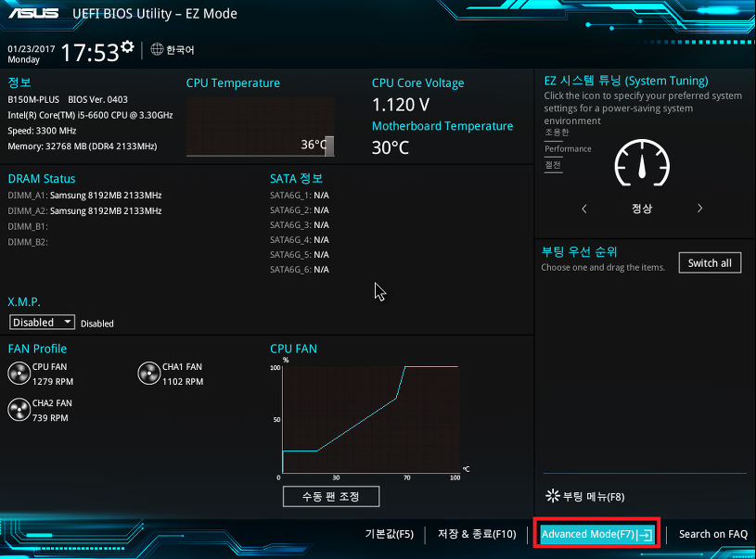Click the EZ 시스템 튜닝 heading
This screenshot has width=756, height=559.
[x=626, y=81]
